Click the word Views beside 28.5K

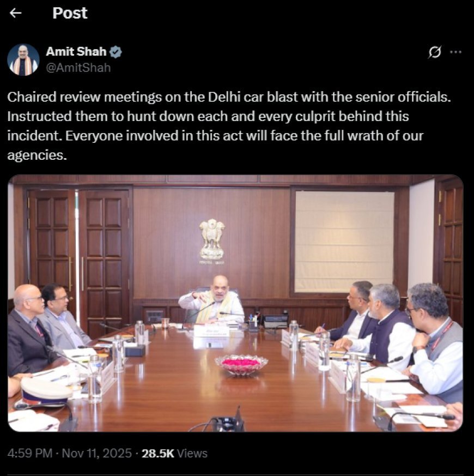(192, 453)
